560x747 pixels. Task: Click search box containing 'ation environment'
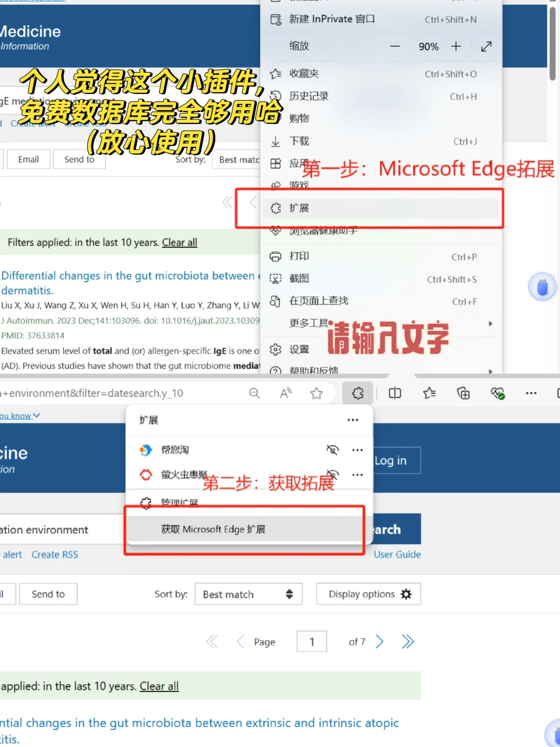(62, 530)
